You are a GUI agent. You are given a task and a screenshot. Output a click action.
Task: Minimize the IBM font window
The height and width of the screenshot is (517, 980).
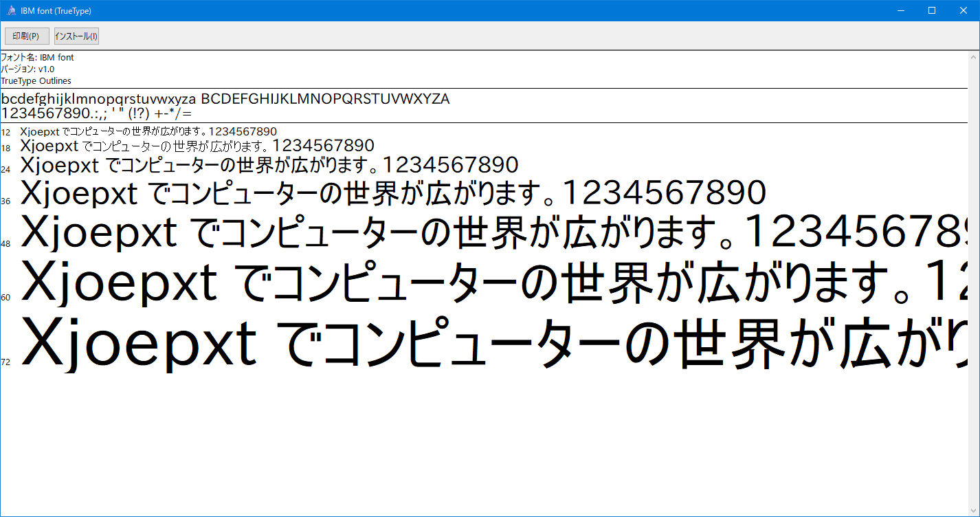tap(901, 10)
